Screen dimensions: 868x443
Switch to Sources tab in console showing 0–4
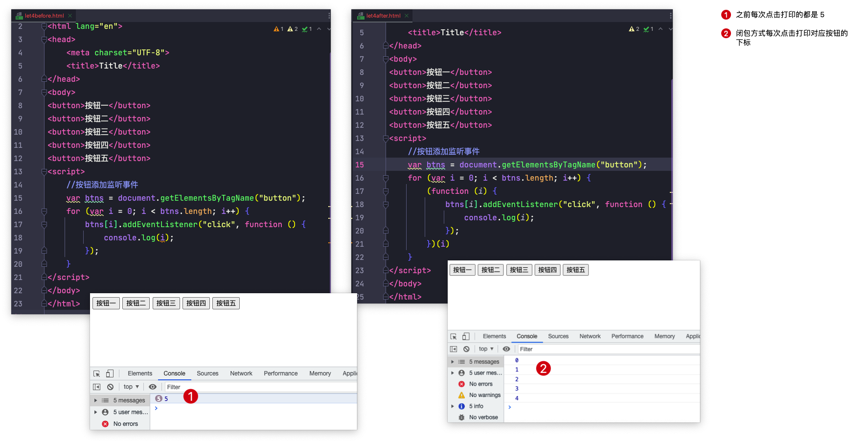point(558,336)
